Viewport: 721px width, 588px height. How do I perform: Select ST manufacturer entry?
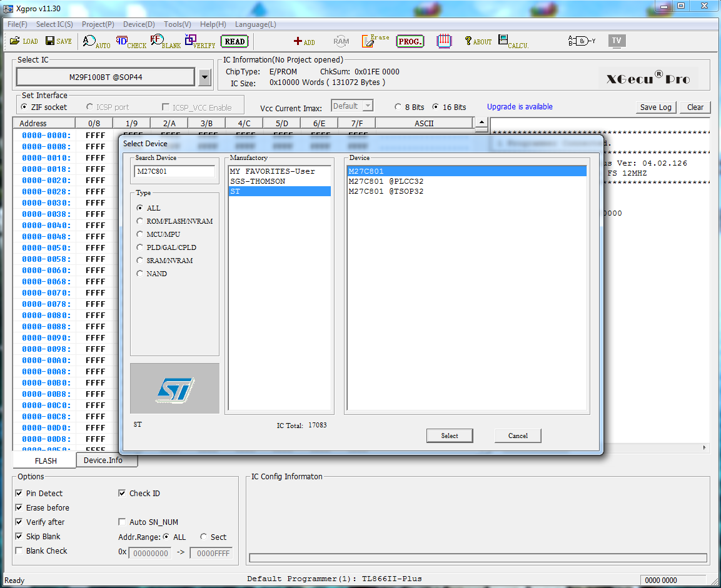pos(280,191)
